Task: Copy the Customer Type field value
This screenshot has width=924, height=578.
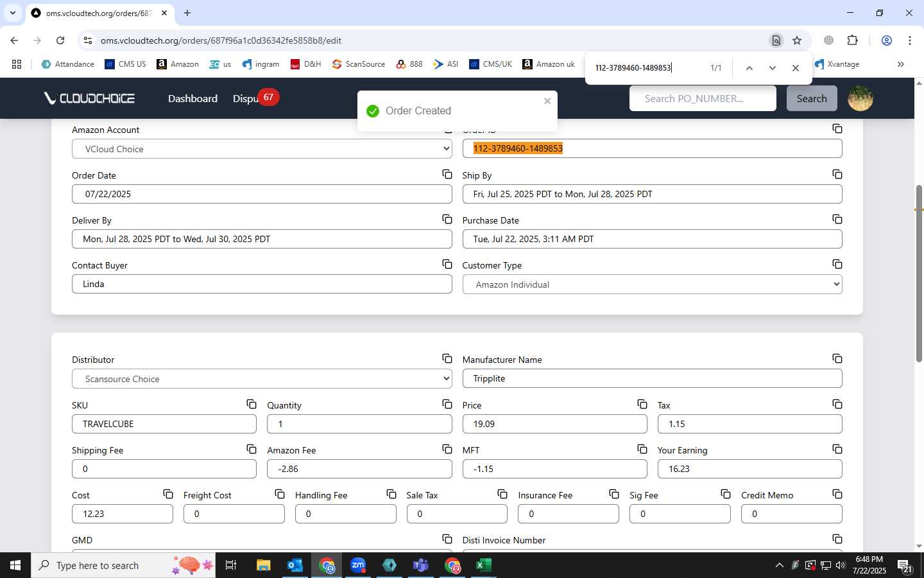Action: tap(837, 264)
